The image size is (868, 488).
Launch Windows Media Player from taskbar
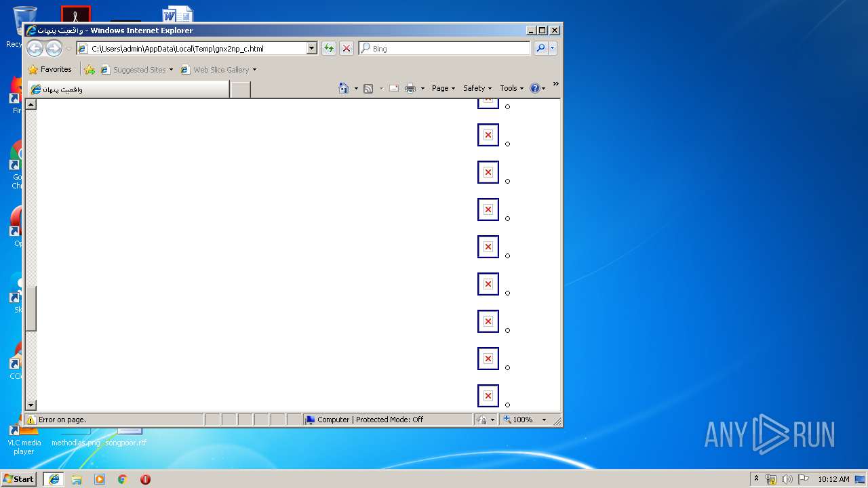coord(100,479)
